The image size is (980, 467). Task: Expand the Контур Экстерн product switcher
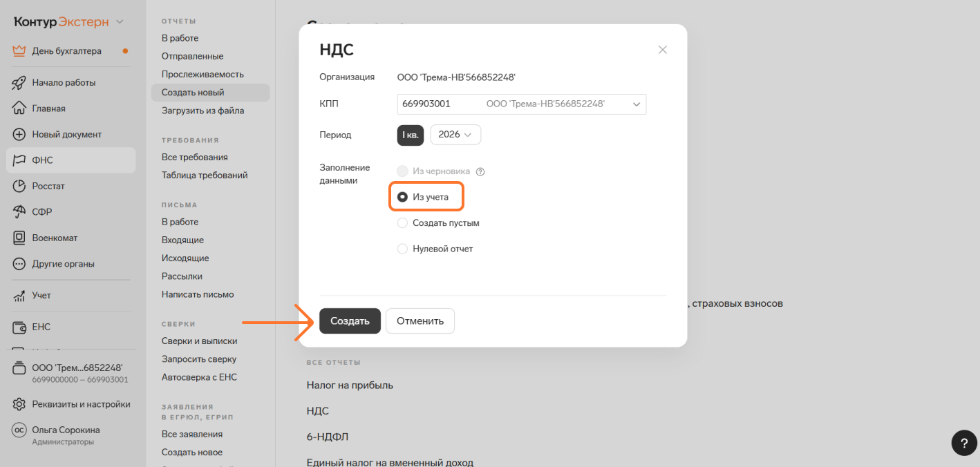point(120,22)
